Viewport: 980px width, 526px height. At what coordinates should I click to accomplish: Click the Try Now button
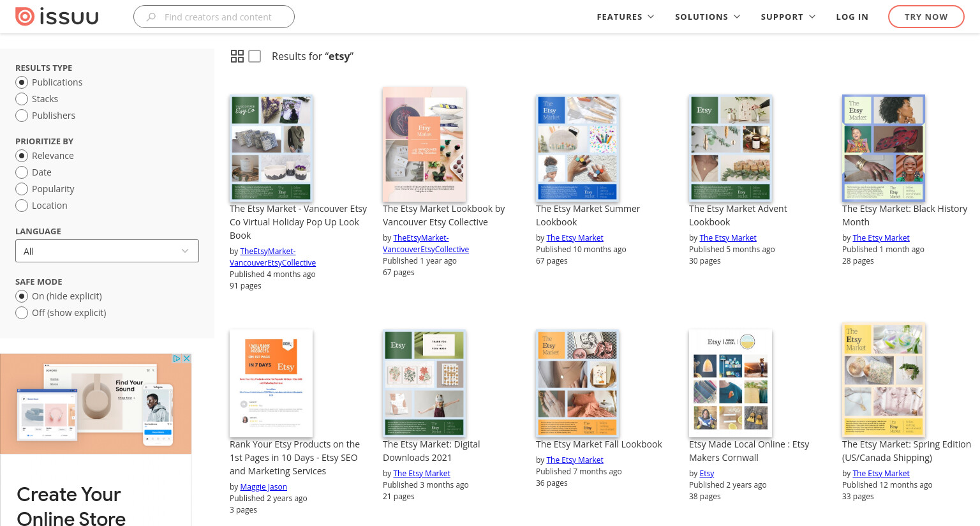(x=926, y=17)
